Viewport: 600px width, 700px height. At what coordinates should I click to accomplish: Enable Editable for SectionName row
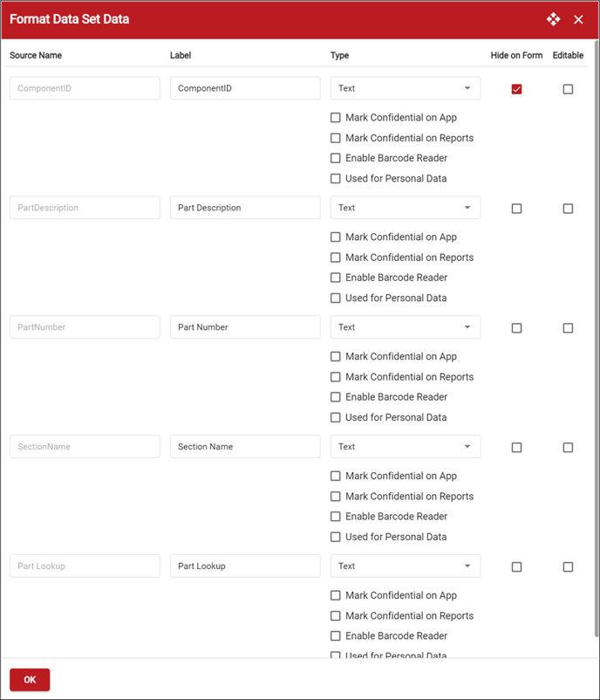click(568, 448)
